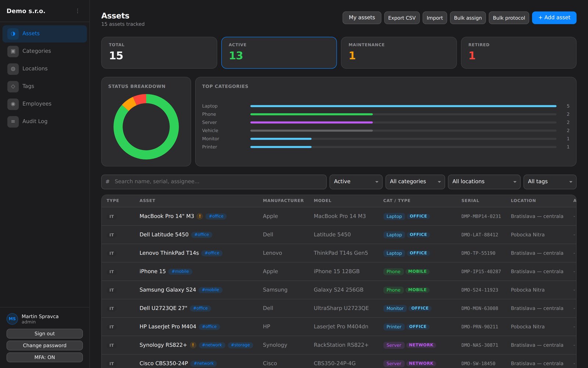The image size is (588, 368).
Task: Click the Server category purple bar
Action: coord(311,123)
